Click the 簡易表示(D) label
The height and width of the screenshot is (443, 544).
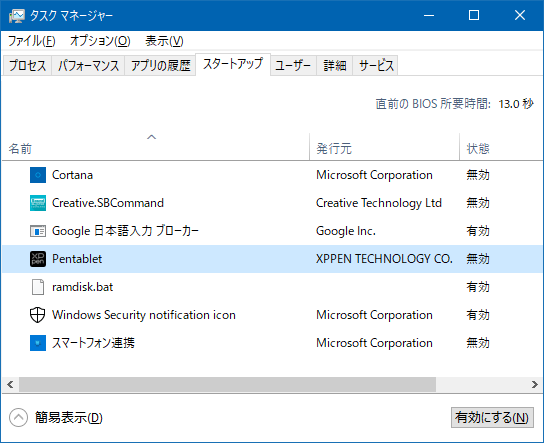point(69,417)
